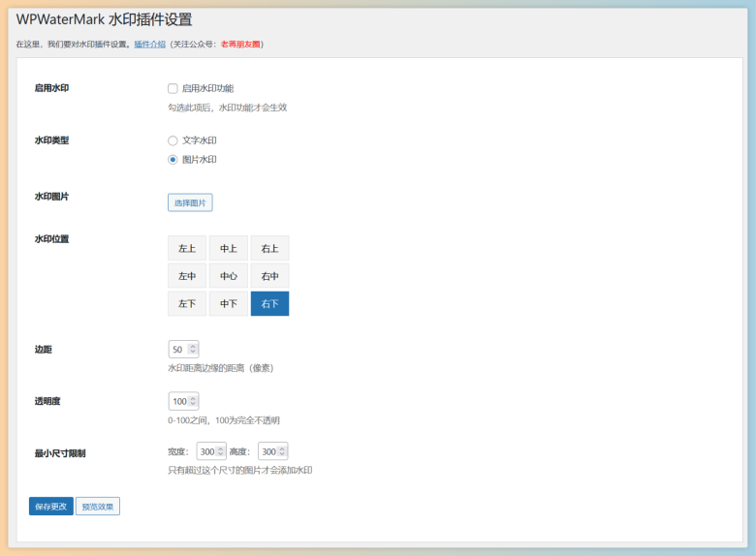Set watermark position to 中上
The height and width of the screenshot is (556, 756).
tap(229, 249)
